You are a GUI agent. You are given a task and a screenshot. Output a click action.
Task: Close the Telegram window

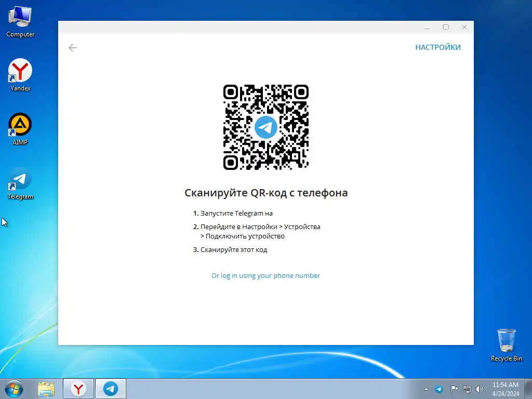pyautogui.click(x=464, y=27)
